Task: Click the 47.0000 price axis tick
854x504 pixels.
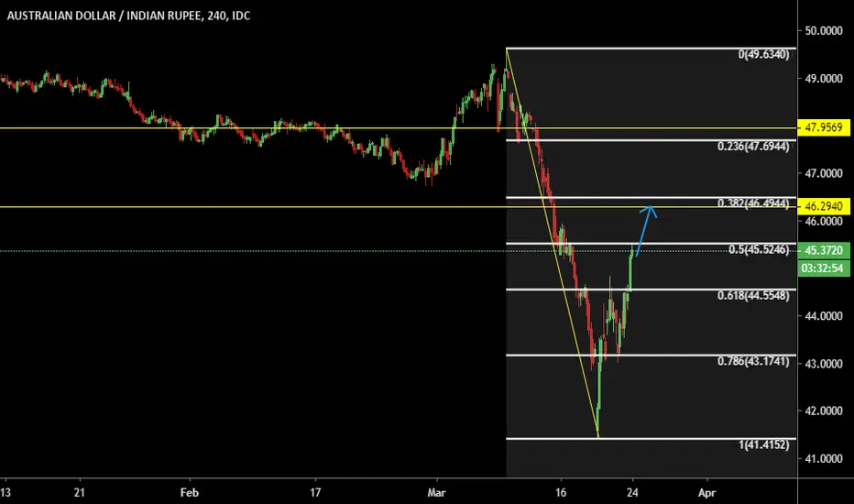Action: pyautogui.click(x=824, y=174)
